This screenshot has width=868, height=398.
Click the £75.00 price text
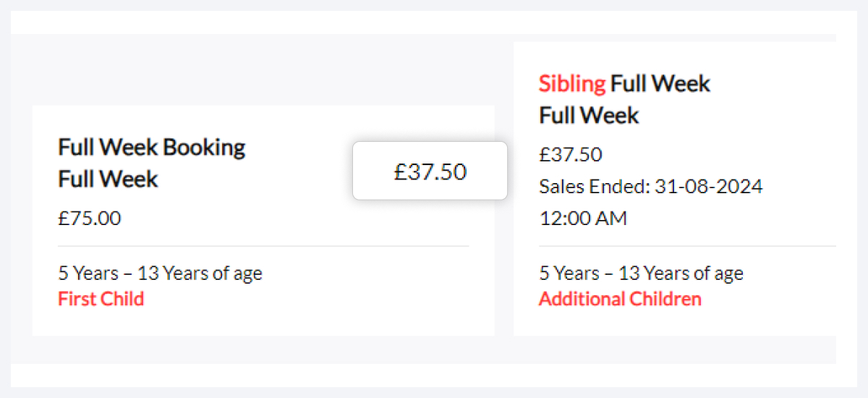(90, 218)
